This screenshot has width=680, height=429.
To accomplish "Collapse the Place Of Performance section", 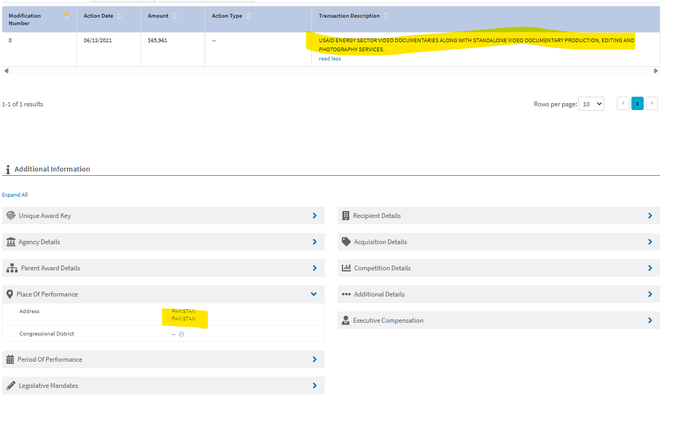I will (x=314, y=294).
